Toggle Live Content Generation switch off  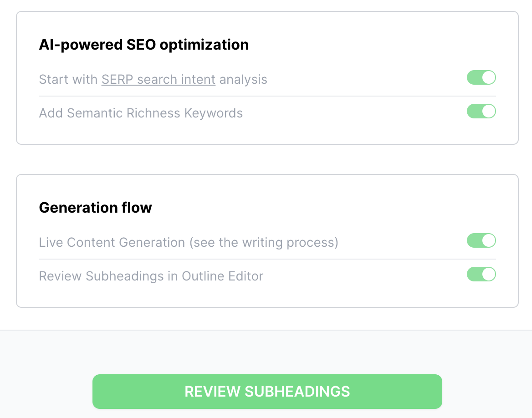point(481,240)
